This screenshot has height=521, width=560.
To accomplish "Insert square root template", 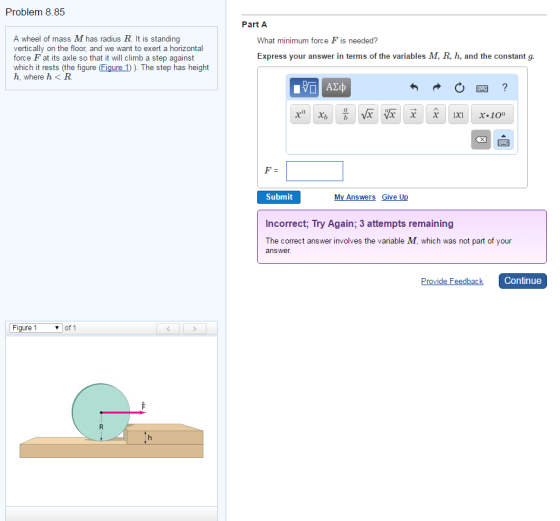I will click(x=368, y=114).
